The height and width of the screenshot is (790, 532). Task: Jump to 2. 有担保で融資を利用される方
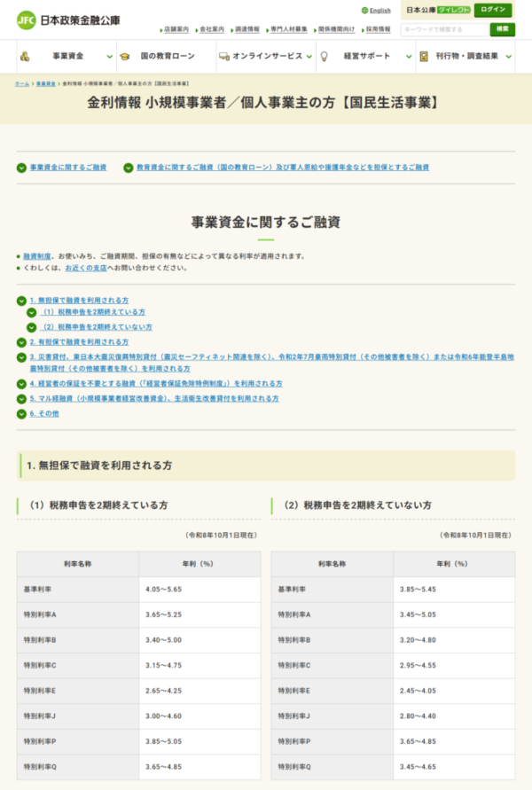pos(79,342)
